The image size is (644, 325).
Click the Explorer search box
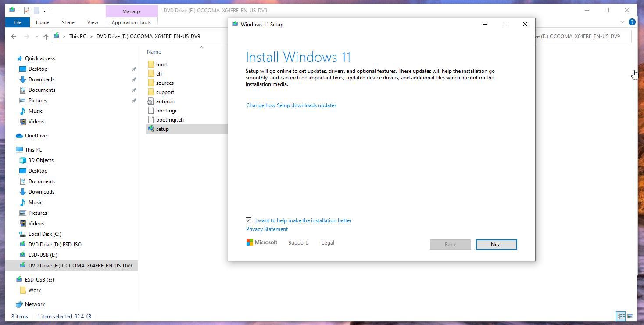(583, 36)
